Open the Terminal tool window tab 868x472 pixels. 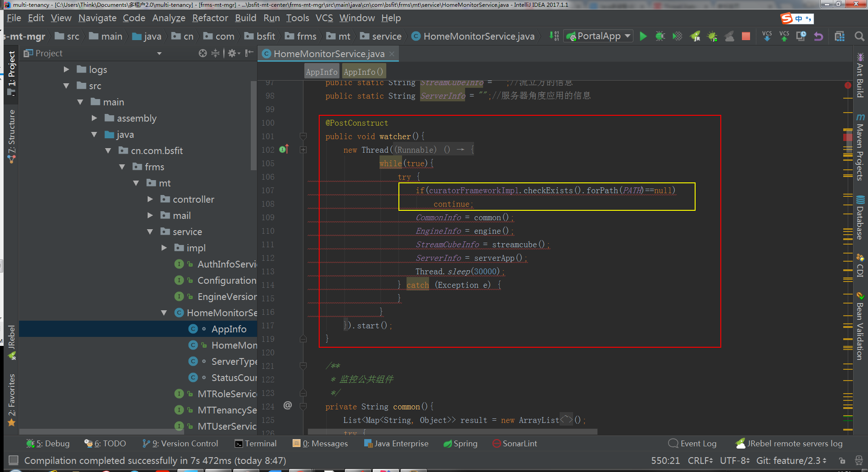click(x=256, y=443)
